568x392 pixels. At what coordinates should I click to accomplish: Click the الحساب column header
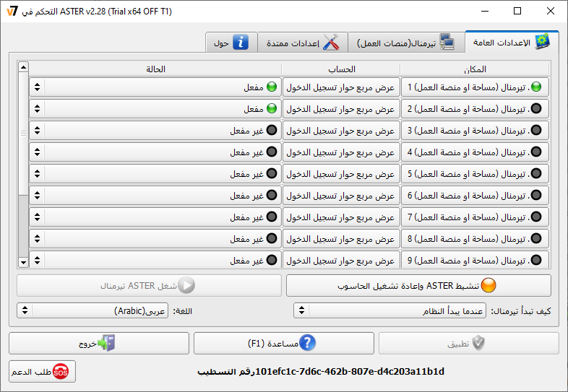coord(341,69)
